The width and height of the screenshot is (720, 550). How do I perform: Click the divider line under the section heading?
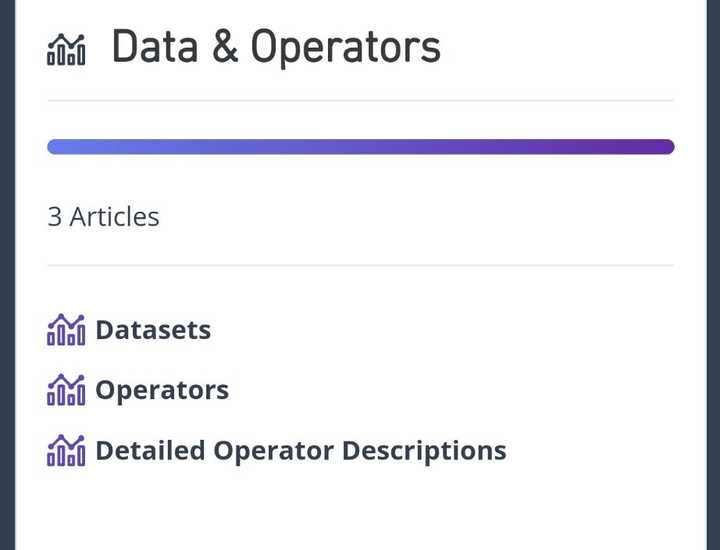coord(360,100)
